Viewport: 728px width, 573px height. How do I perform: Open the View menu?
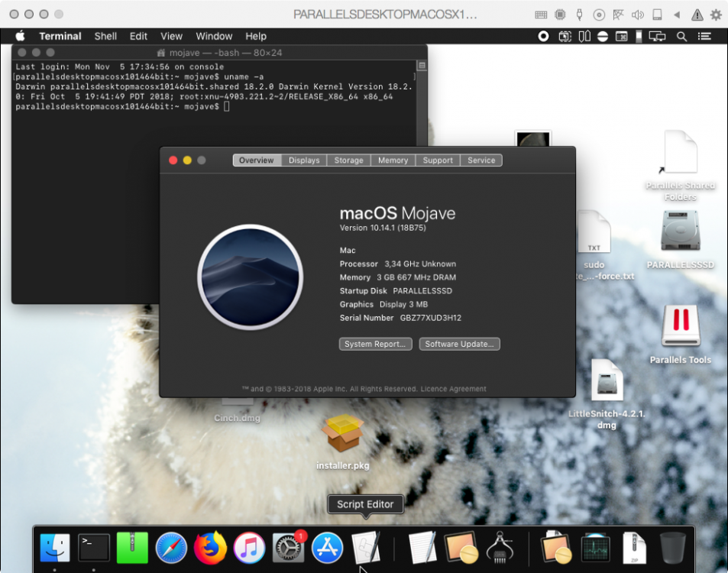[x=171, y=36]
